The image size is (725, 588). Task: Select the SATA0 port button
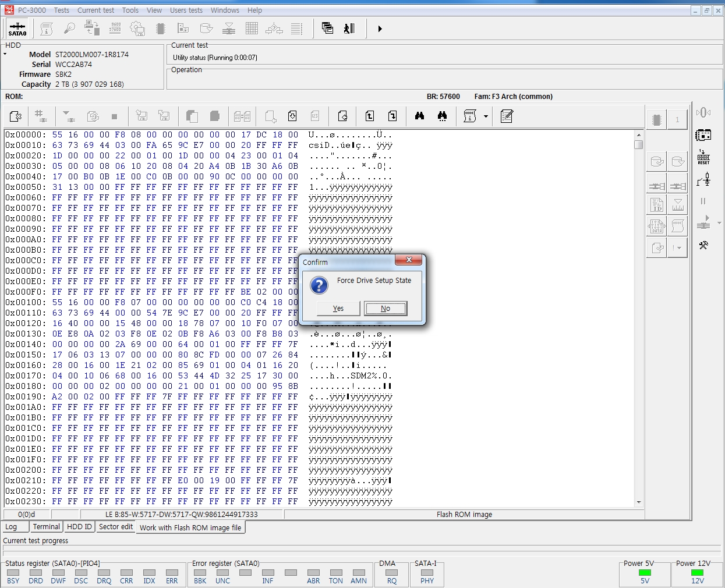pyautogui.click(x=17, y=29)
